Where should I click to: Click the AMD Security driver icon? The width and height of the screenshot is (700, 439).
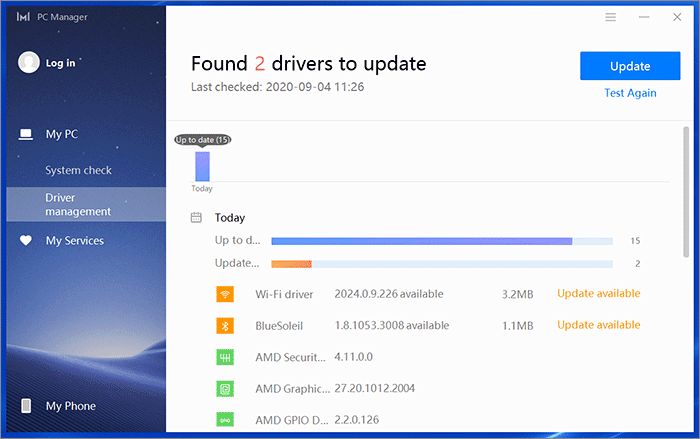(x=225, y=357)
